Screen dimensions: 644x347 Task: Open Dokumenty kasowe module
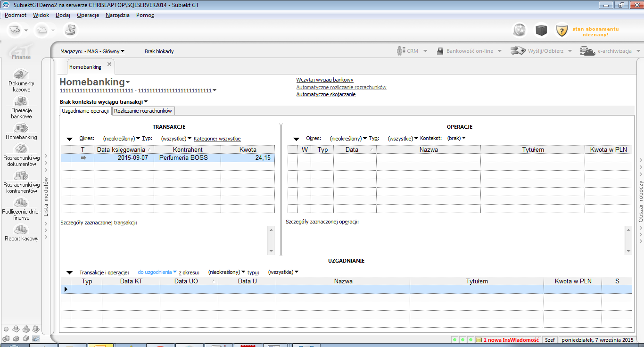pyautogui.click(x=22, y=81)
